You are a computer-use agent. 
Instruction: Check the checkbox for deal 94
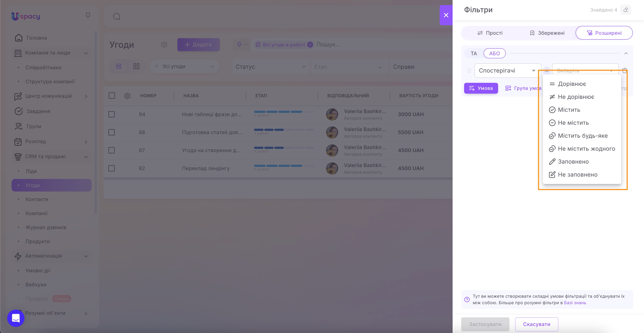pyautogui.click(x=112, y=114)
